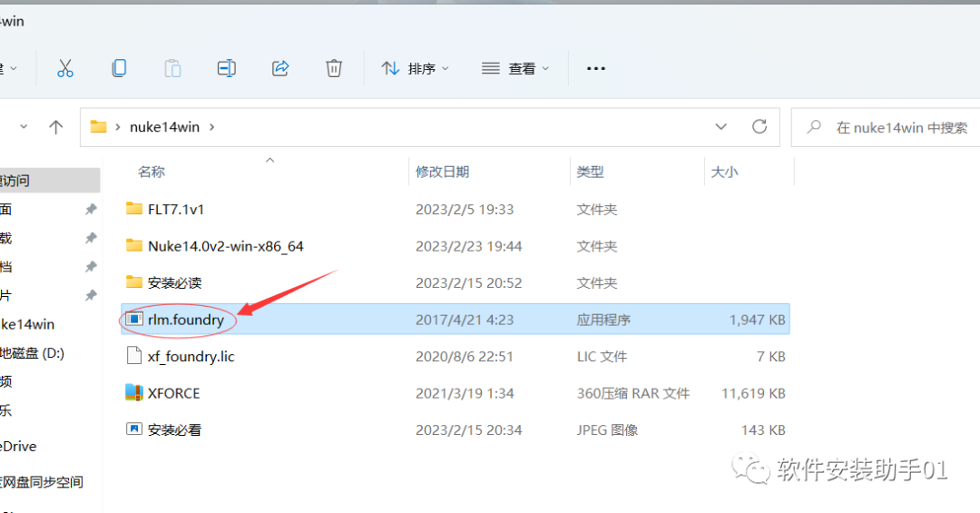This screenshot has width=980, height=513.
Task: Click the rlm.foundry application icon
Action: point(133,319)
